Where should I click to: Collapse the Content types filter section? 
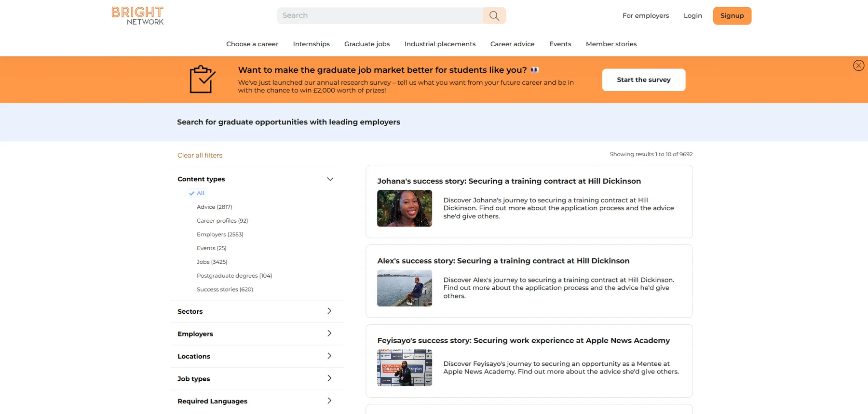click(330, 179)
